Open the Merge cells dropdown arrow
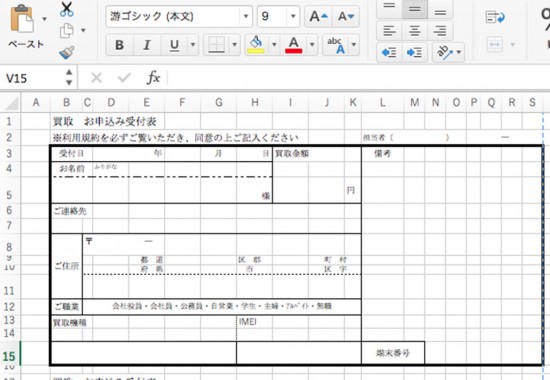Screen dimensions: 550x380 coord(512,45)
